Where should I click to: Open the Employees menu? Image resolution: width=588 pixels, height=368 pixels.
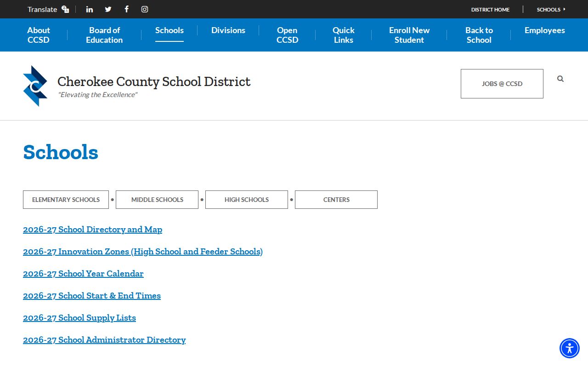point(545,30)
